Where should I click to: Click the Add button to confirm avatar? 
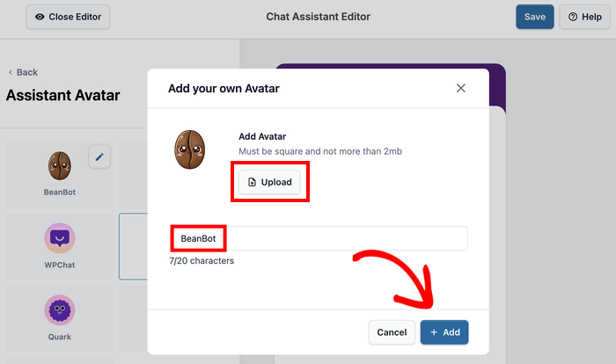point(444,332)
